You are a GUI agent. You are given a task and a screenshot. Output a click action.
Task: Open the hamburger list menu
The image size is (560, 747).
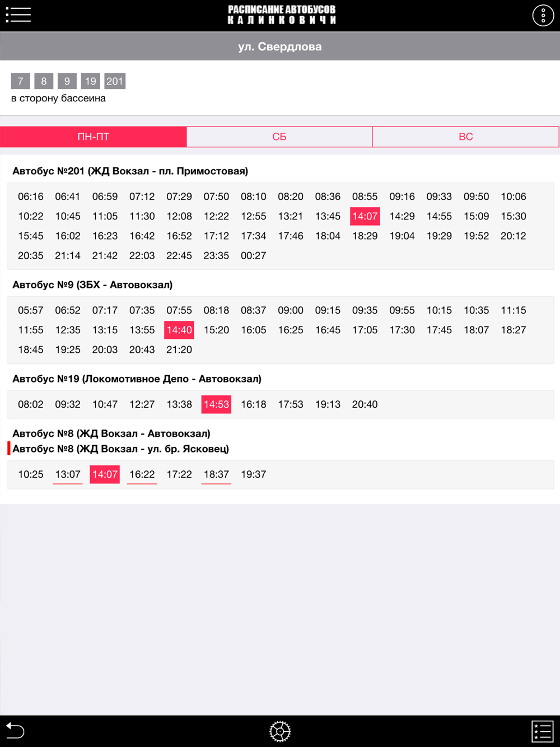point(18,15)
